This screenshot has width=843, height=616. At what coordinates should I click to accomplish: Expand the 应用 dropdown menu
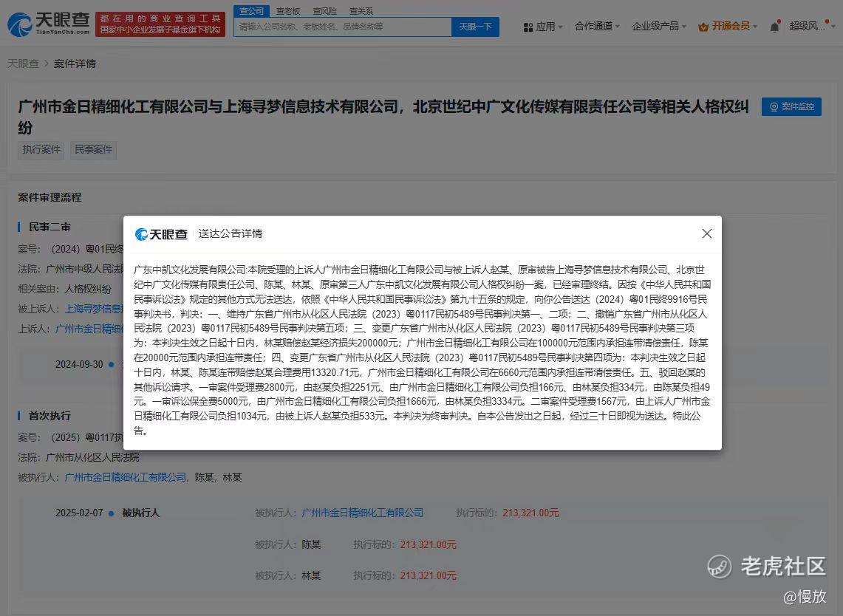point(543,27)
